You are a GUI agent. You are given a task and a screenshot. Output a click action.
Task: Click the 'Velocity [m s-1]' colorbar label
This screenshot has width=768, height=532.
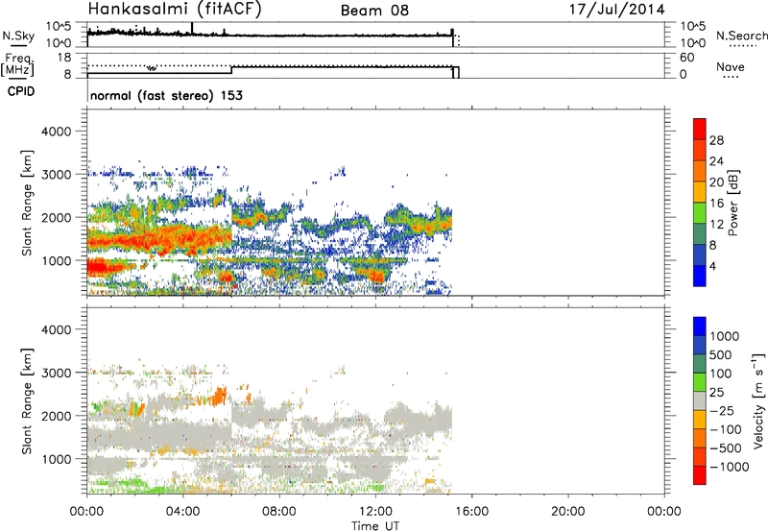[x=758, y=400]
